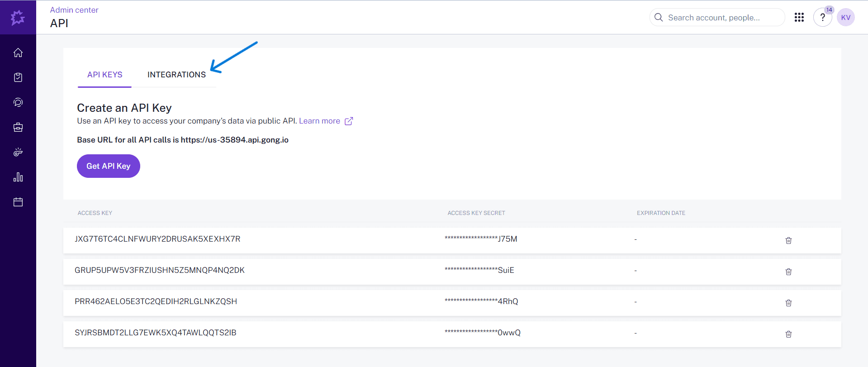The height and width of the screenshot is (367, 868).
Task: Click external link icon beside Learn more
Action: coord(349,121)
